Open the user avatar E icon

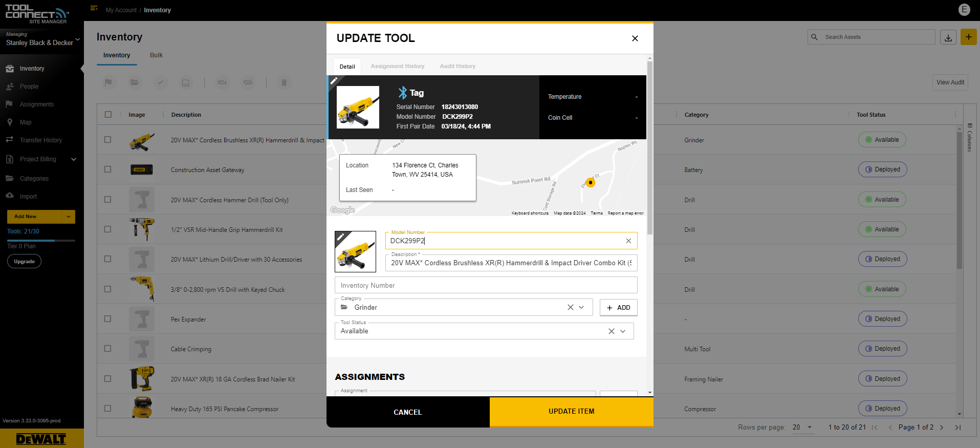[964, 9]
